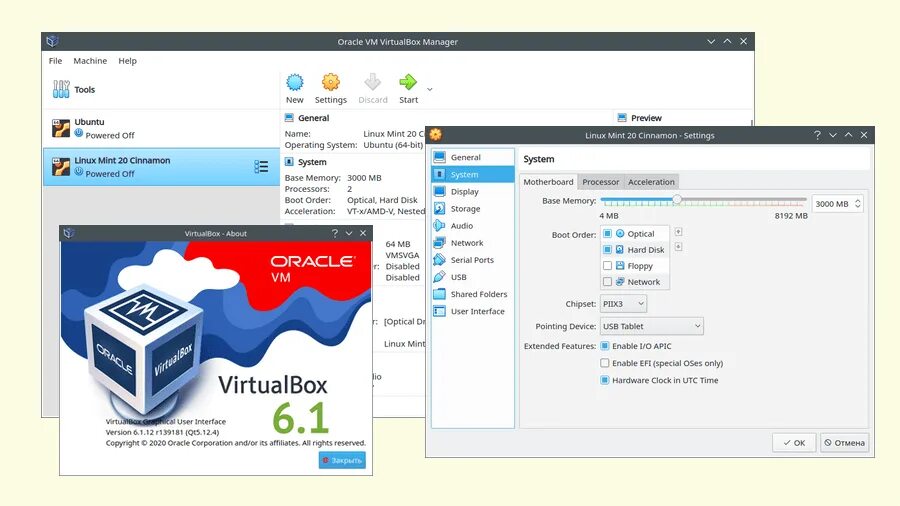Uncheck the Optical boot order checkbox
The image size is (900, 506).
607,233
